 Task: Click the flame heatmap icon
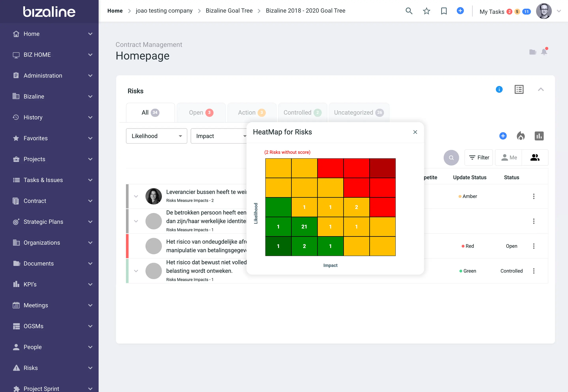(520, 136)
